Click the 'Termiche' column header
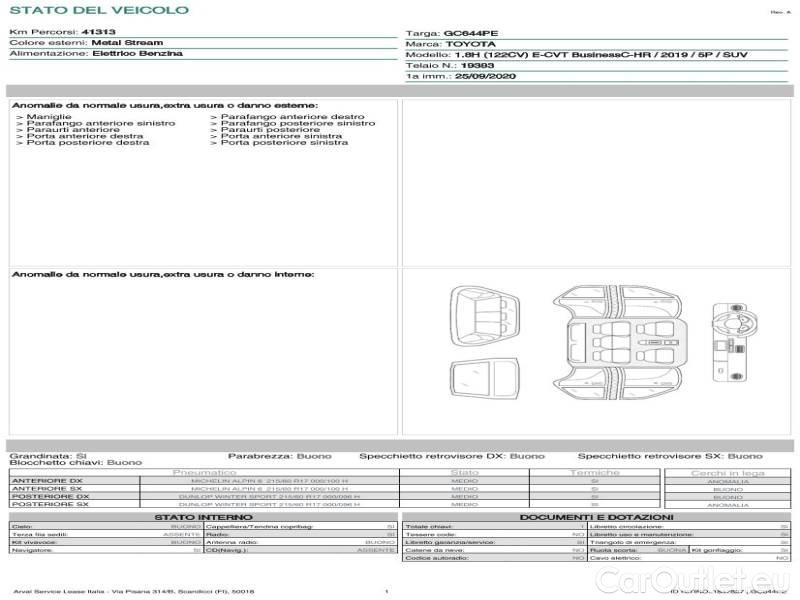This screenshot has width=800, height=600. coord(595,472)
